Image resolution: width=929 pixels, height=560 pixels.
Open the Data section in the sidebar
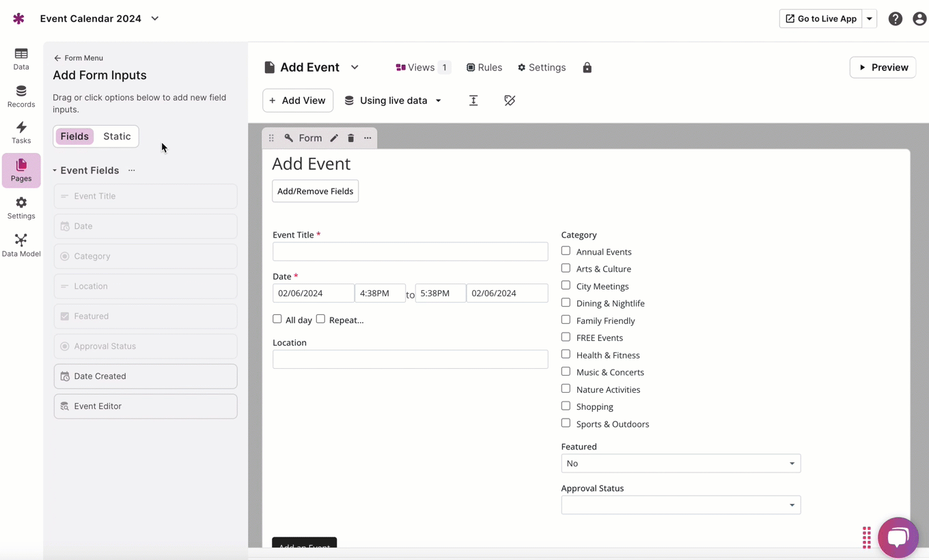(21, 59)
